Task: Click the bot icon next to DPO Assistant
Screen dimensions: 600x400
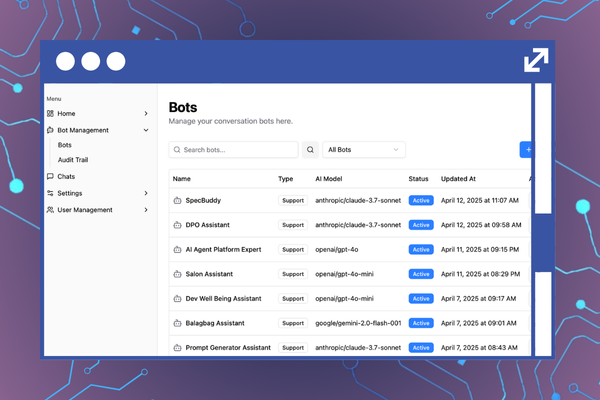Action: 177,225
